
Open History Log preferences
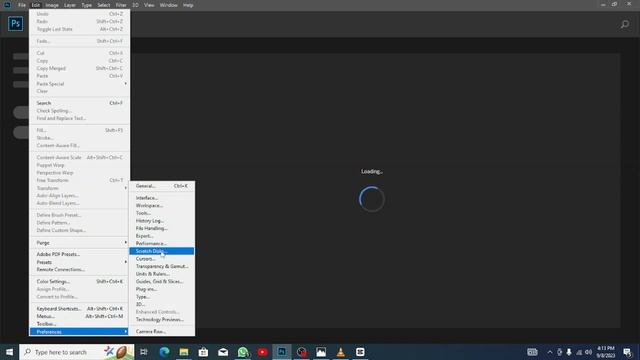click(162, 221)
